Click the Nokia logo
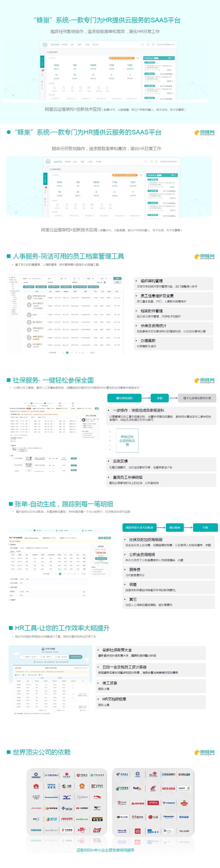Viewport: 220px width, 868px height. click(x=51, y=786)
